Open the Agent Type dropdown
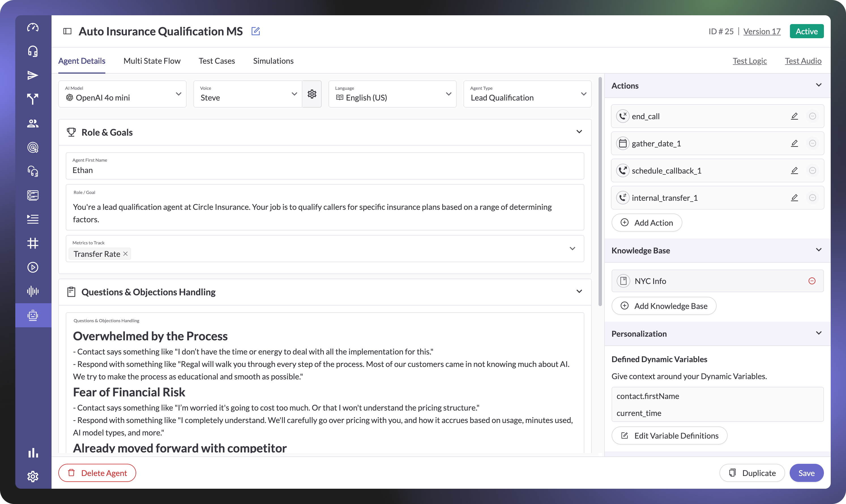This screenshot has height=504, width=846. click(527, 94)
